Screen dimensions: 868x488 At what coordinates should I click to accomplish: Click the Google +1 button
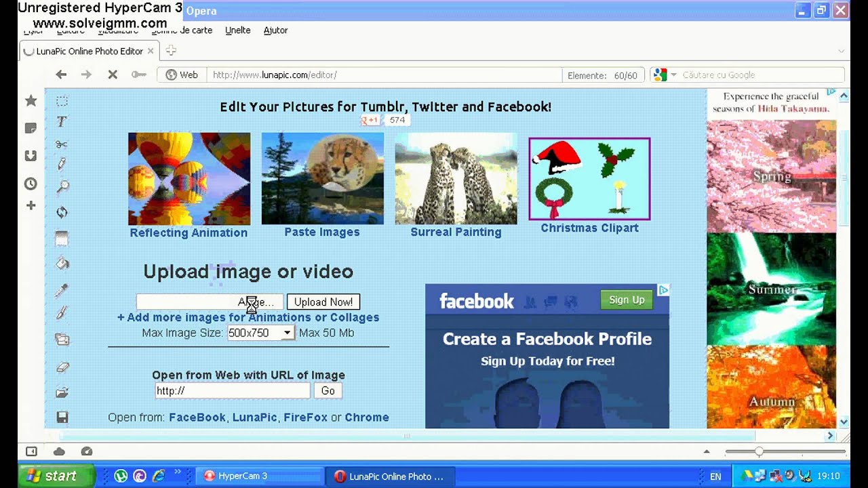point(370,120)
